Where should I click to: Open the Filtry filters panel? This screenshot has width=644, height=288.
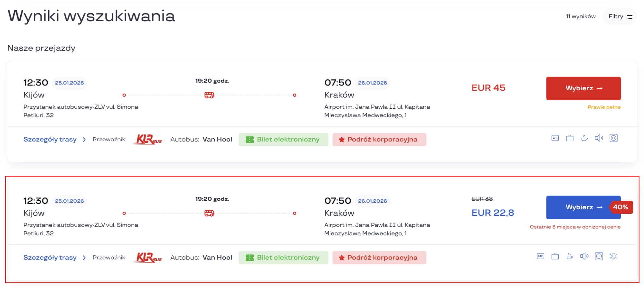click(620, 16)
